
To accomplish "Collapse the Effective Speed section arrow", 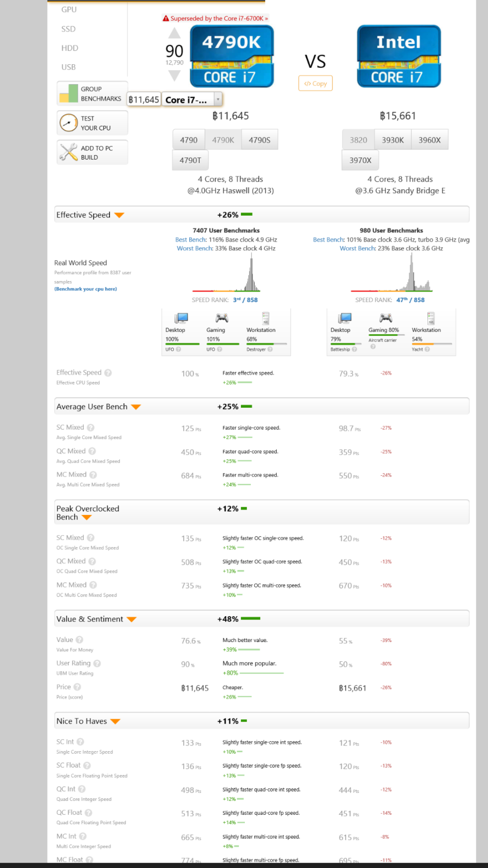I will 119,215.
